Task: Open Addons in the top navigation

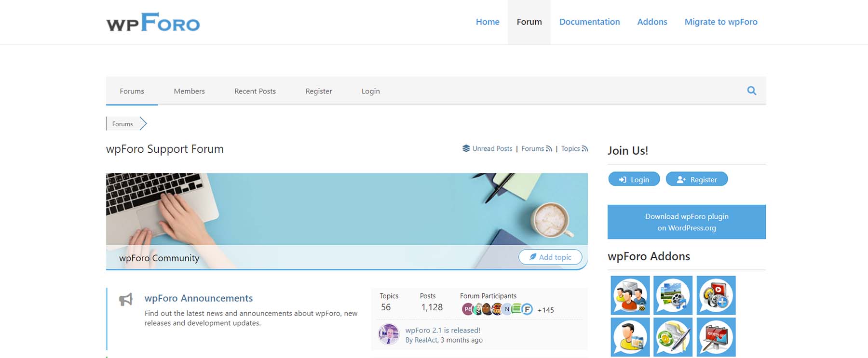Action: point(652,22)
